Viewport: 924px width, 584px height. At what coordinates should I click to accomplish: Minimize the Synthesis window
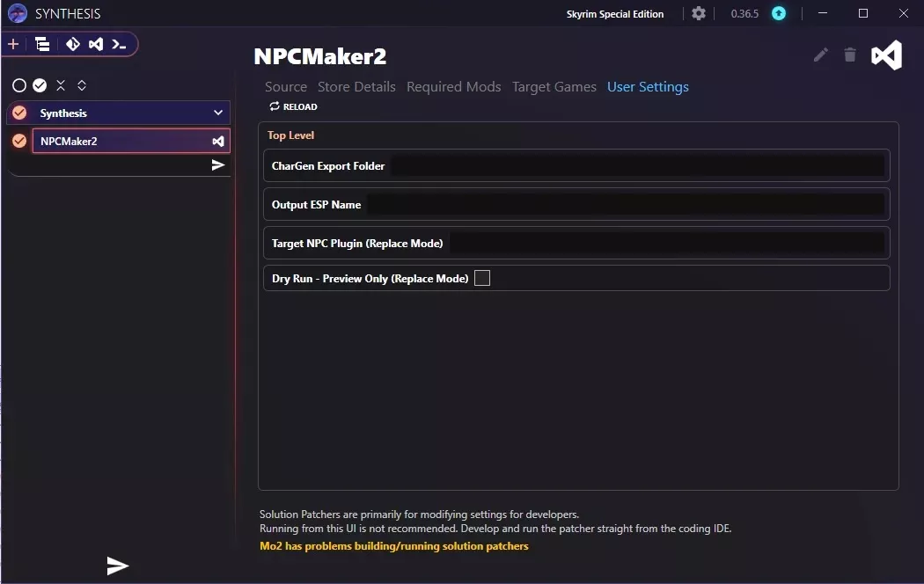coord(823,13)
